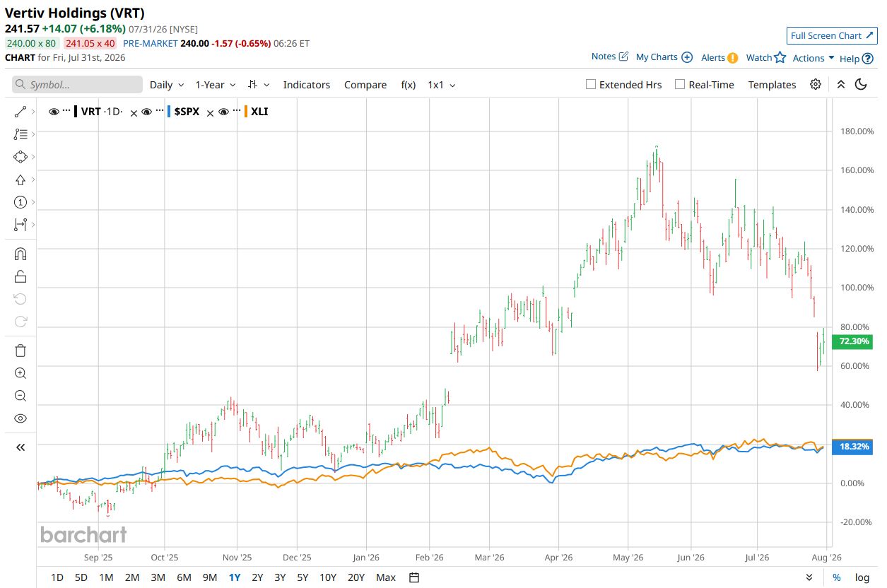Open the Indicators dialog
Viewport: 887px width, 588px height.
(x=307, y=84)
